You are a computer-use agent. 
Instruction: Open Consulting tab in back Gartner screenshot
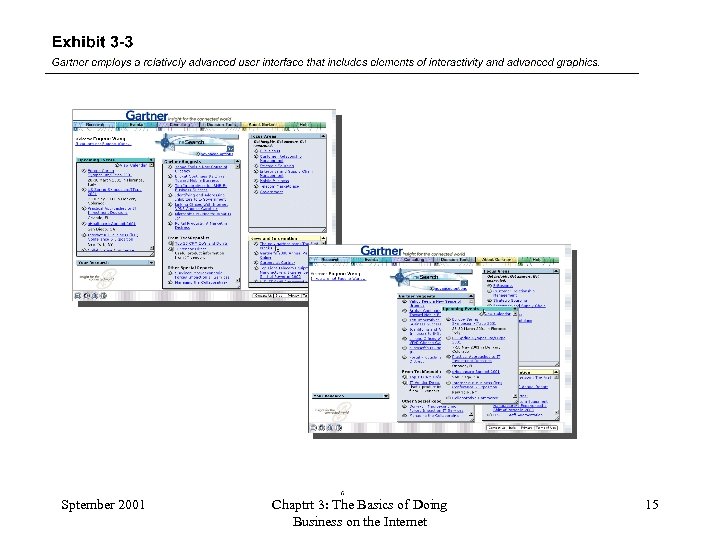point(179,124)
